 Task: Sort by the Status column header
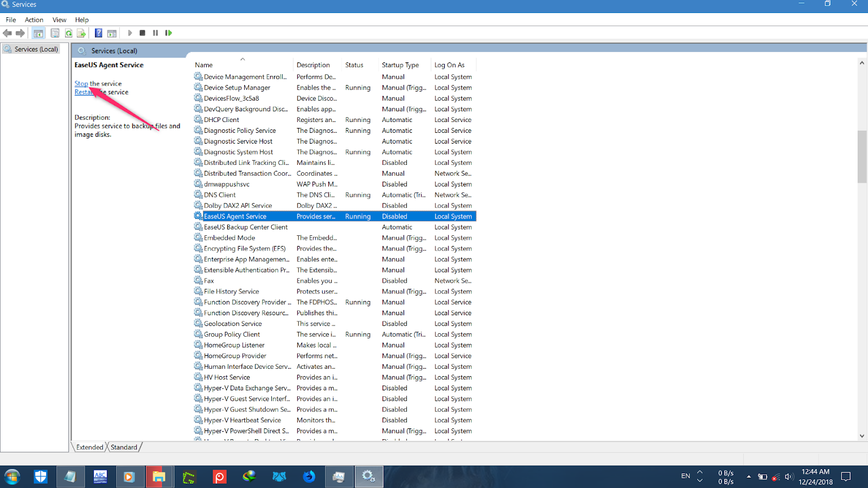click(x=360, y=65)
